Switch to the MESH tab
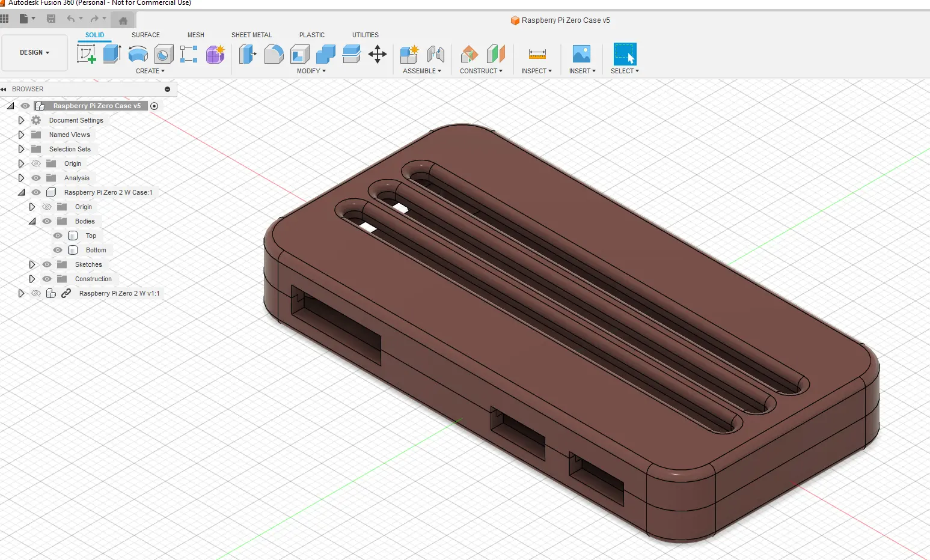 (195, 35)
